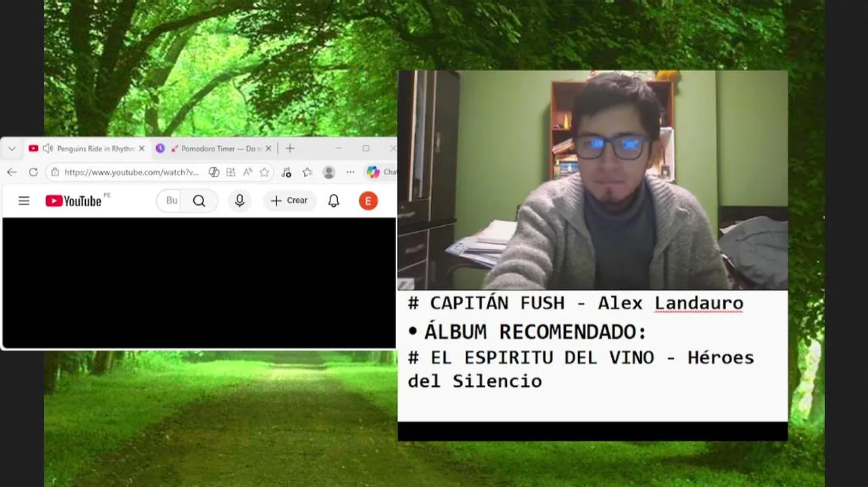Switch to the Pomodoro Timer tab
This screenshot has width=868, height=487.
tap(213, 149)
